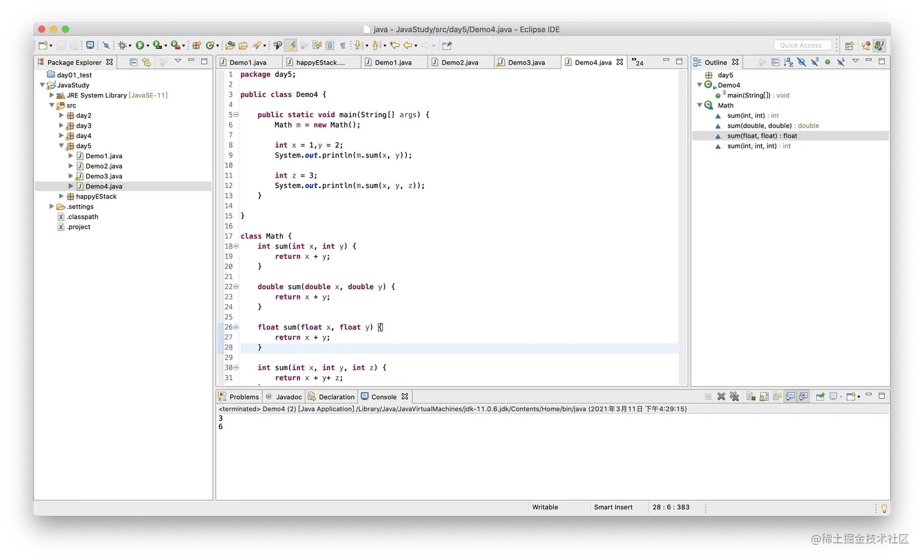Go to Next Annotation arrow
Screen dimensions: 924x560
point(358,45)
